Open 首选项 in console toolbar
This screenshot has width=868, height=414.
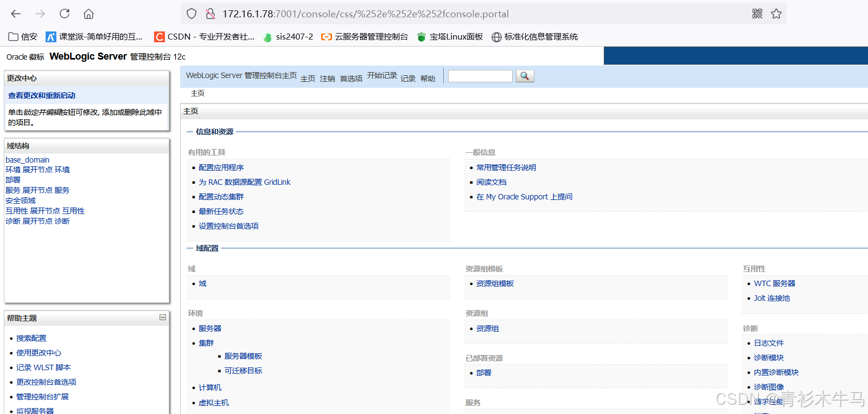351,79
